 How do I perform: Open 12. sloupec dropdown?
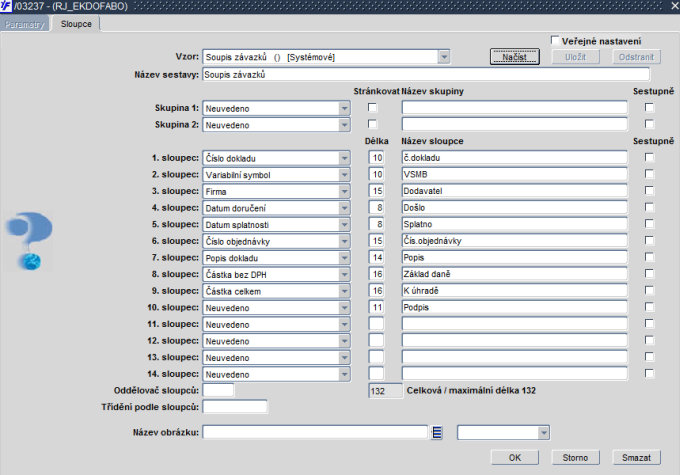coord(344,341)
